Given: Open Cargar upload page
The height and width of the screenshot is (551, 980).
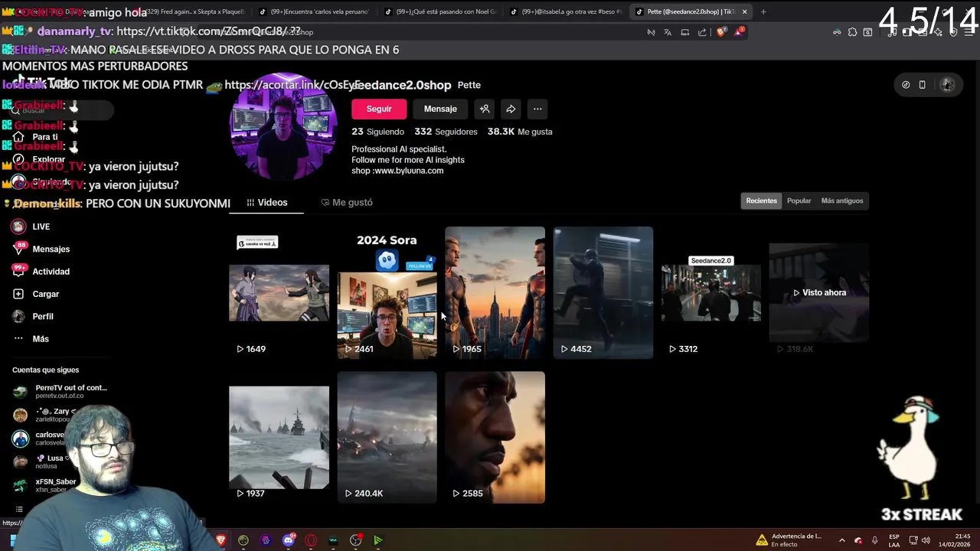Looking at the screenshot, I should tap(35, 294).
